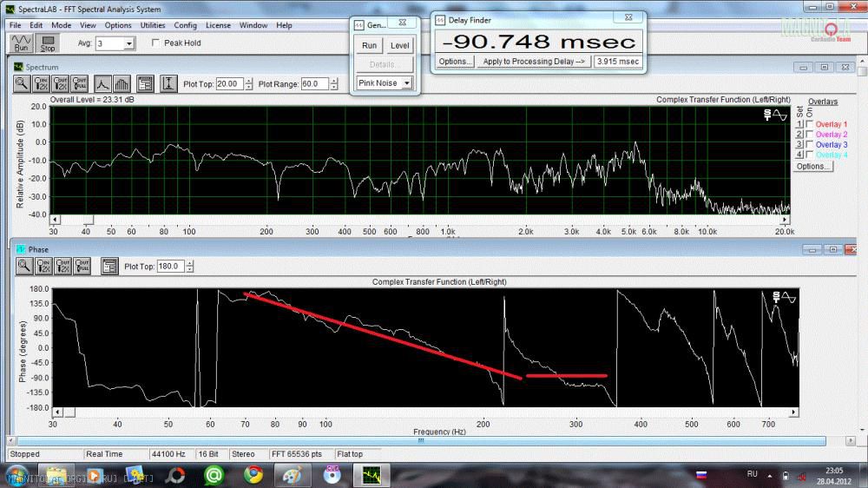Enable the Peak Hold checkbox

(156, 43)
